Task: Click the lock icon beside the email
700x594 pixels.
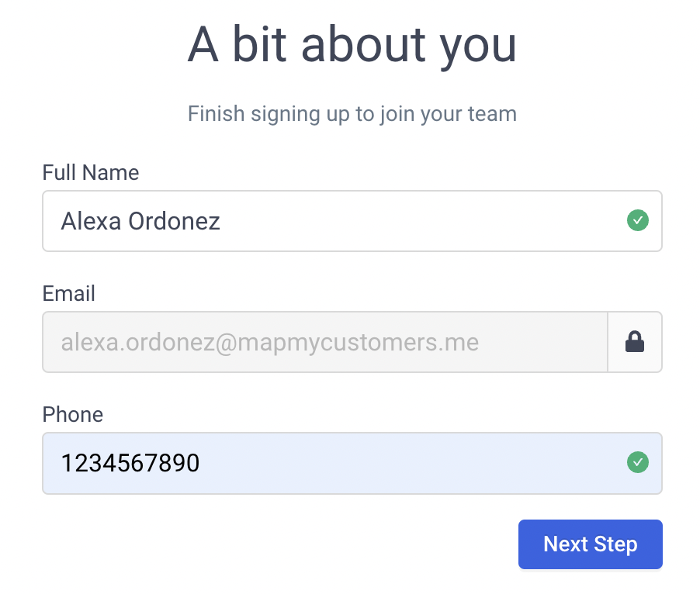Action: click(634, 342)
